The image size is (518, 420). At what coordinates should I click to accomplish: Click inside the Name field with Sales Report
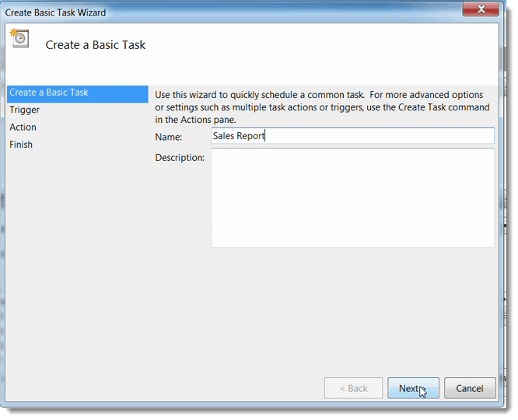click(352, 136)
